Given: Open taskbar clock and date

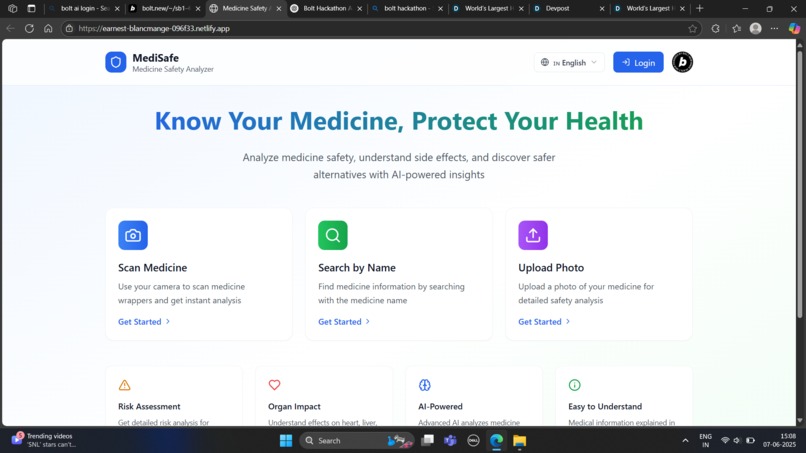Looking at the screenshot, I should click(x=780, y=440).
